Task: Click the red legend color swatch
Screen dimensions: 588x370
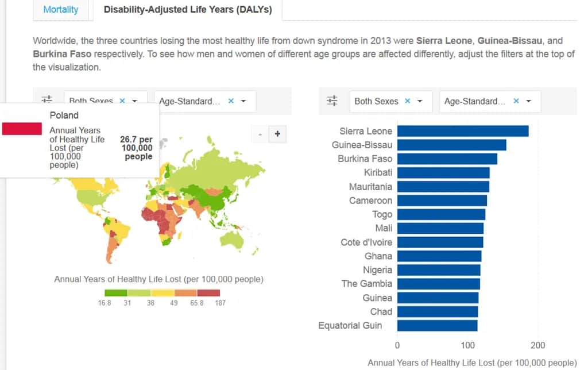Action: [x=208, y=293]
